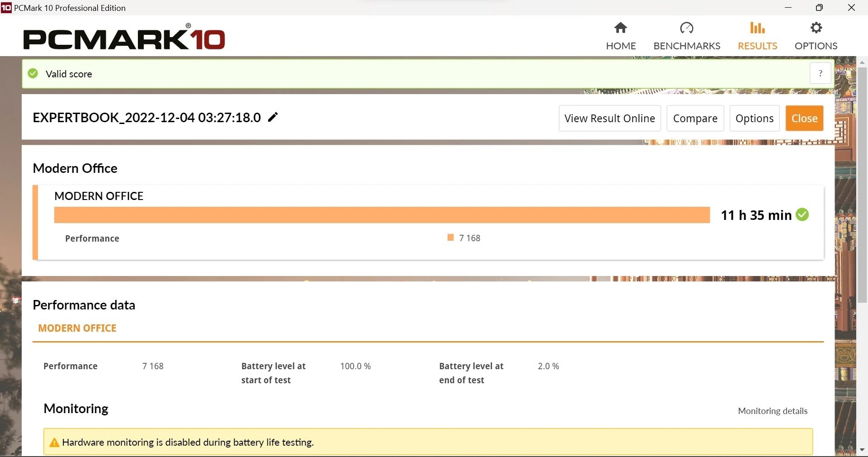Viewport: 868px width, 457px height.
Task: Select the BENCHMARKS navigation label
Action: [687, 46]
